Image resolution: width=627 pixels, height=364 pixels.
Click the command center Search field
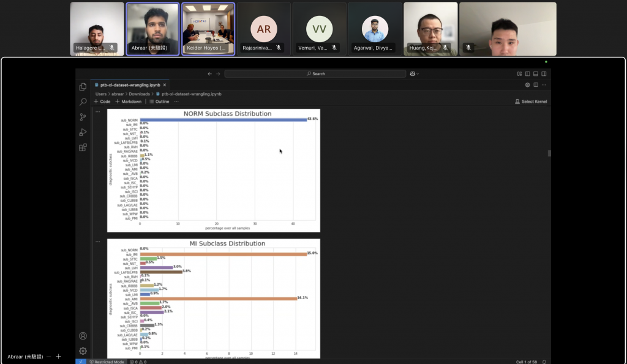pos(315,73)
